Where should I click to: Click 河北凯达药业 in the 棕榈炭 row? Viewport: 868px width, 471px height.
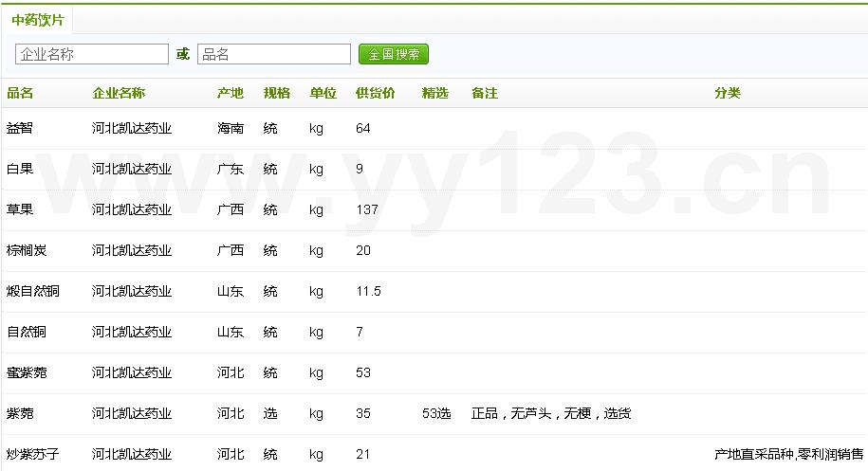(132, 250)
